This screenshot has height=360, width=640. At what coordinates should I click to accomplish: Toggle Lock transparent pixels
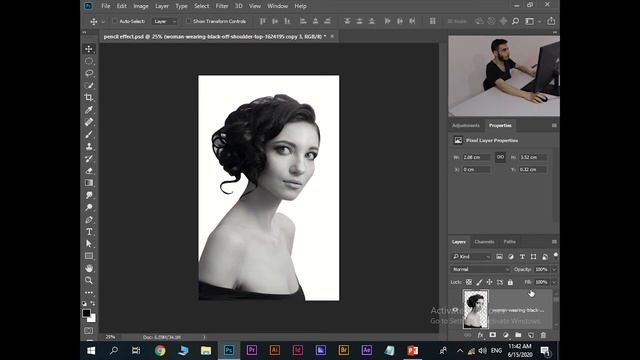point(469,282)
